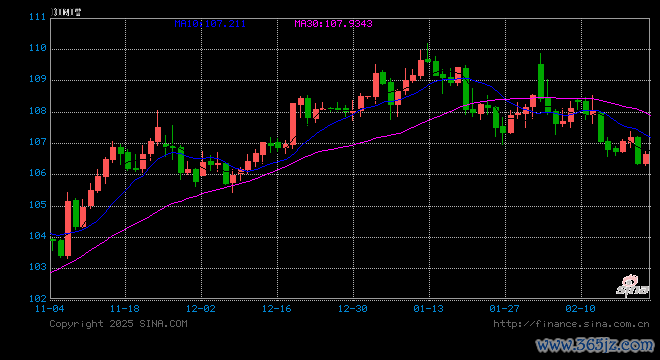Click the 108 price axis label
This screenshot has height=360, width=660.
click(x=37, y=111)
